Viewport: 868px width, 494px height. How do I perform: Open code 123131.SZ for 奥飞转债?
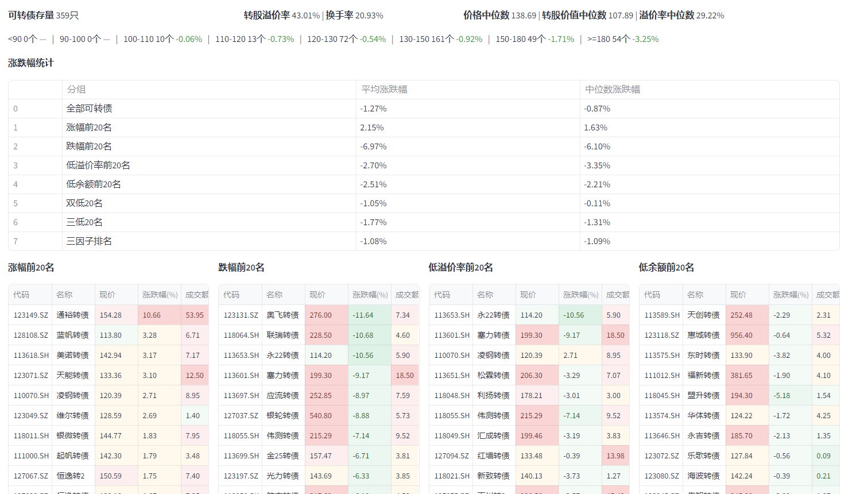pyautogui.click(x=241, y=315)
